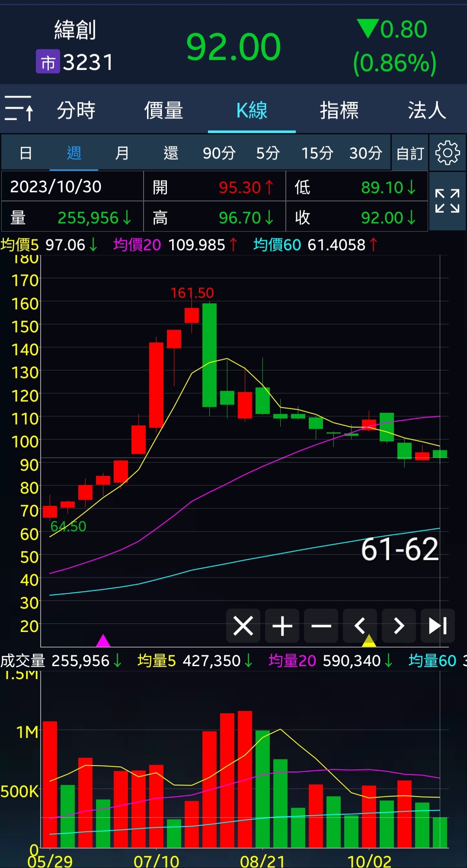
Task: Jump to latest candle
Action: [x=437, y=625]
